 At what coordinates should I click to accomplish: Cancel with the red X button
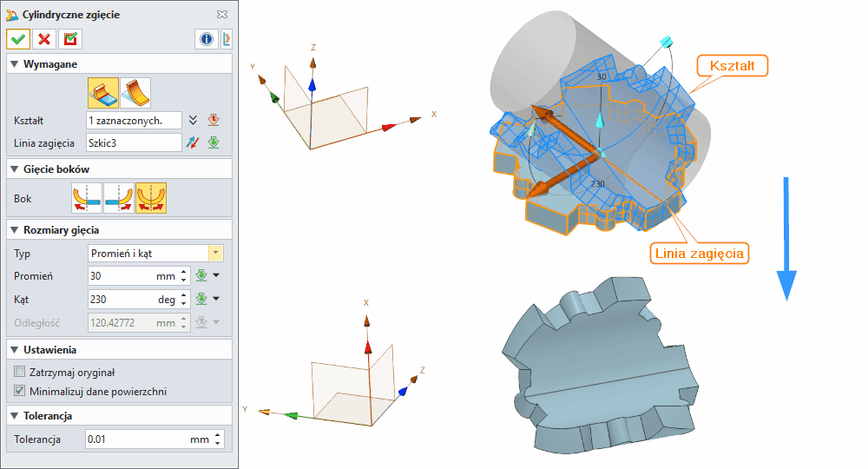pyautogui.click(x=44, y=39)
